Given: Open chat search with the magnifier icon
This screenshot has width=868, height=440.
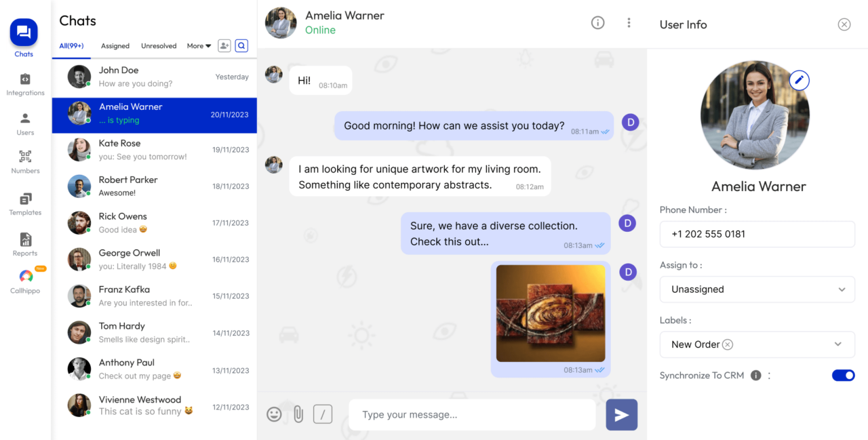Looking at the screenshot, I should pos(241,45).
